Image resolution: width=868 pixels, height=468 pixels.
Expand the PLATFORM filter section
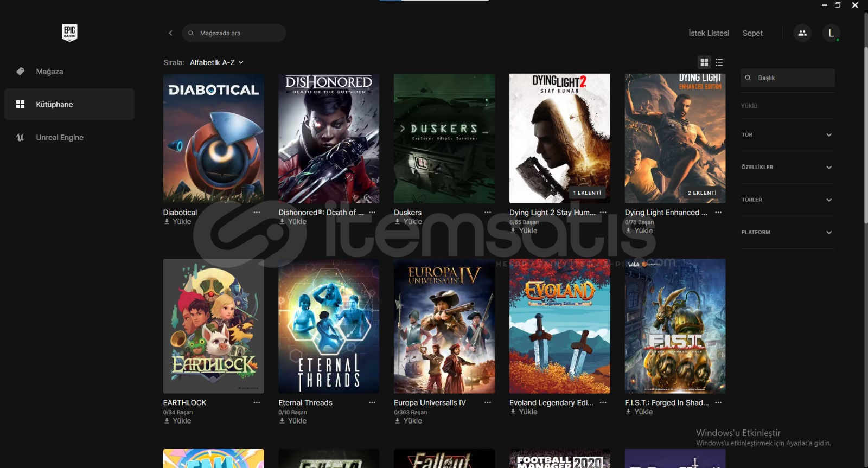coord(787,232)
